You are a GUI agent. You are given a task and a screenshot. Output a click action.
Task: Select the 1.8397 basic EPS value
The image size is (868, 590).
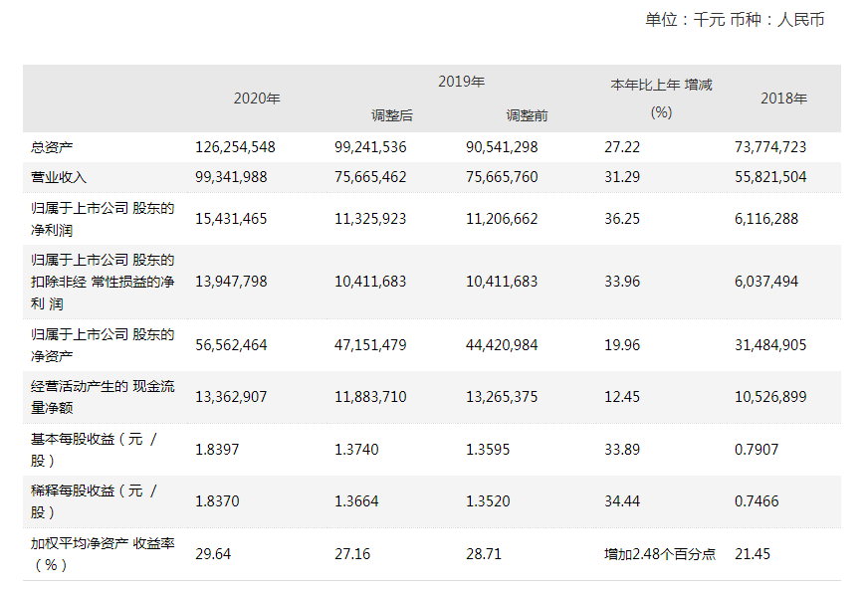point(217,450)
